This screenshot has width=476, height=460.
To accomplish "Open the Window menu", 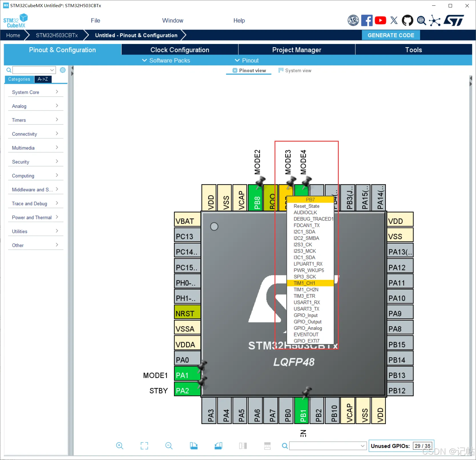I will pos(173,21).
